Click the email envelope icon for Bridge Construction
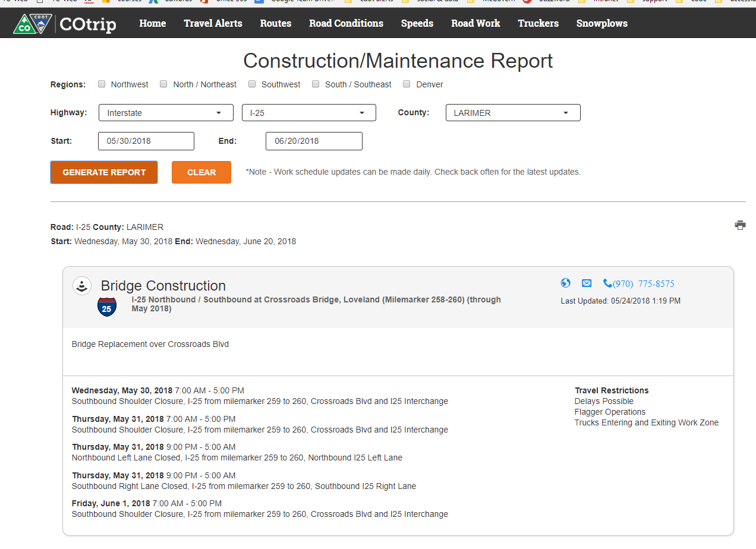756x549 pixels. pyautogui.click(x=587, y=283)
